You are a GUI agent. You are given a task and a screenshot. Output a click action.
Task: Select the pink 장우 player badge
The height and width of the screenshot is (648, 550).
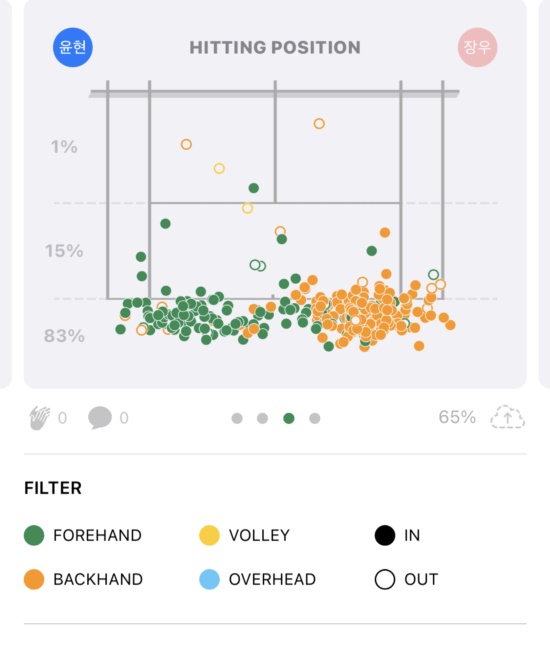pyautogui.click(x=477, y=47)
